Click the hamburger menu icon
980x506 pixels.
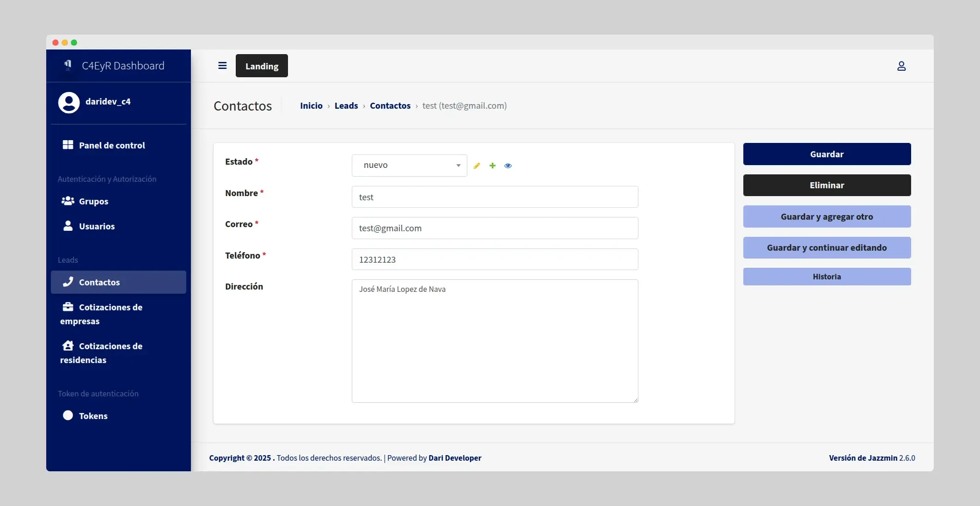tap(222, 66)
